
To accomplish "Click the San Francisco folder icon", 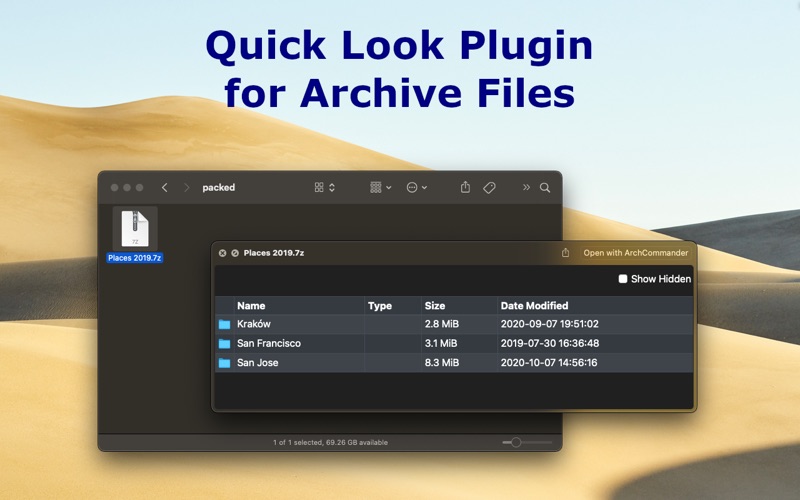I will point(224,344).
